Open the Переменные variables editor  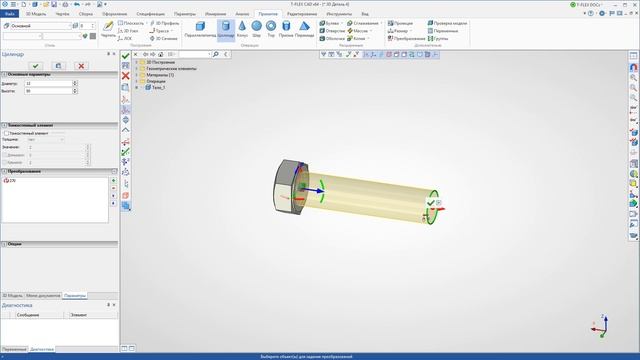[x=442, y=31]
